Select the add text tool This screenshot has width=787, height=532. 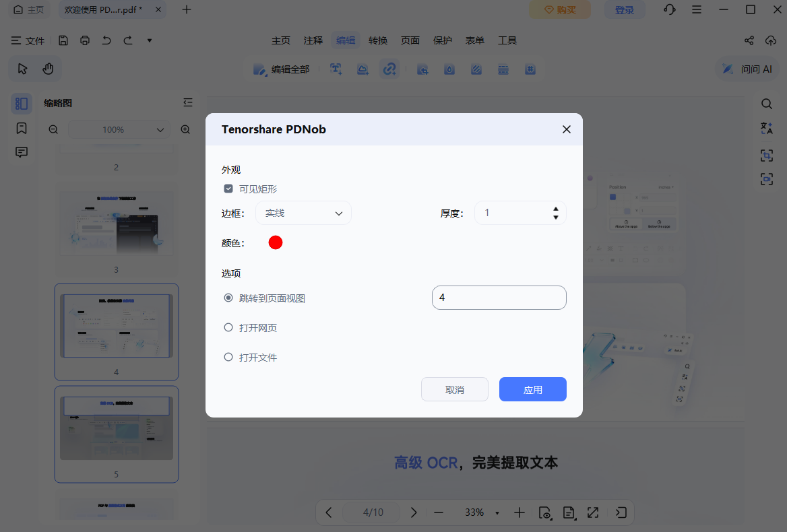coord(336,69)
